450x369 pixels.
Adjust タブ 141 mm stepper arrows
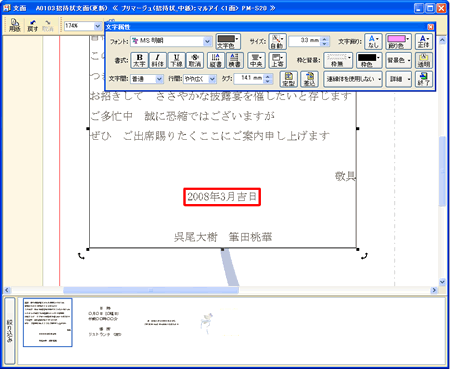[268, 79]
